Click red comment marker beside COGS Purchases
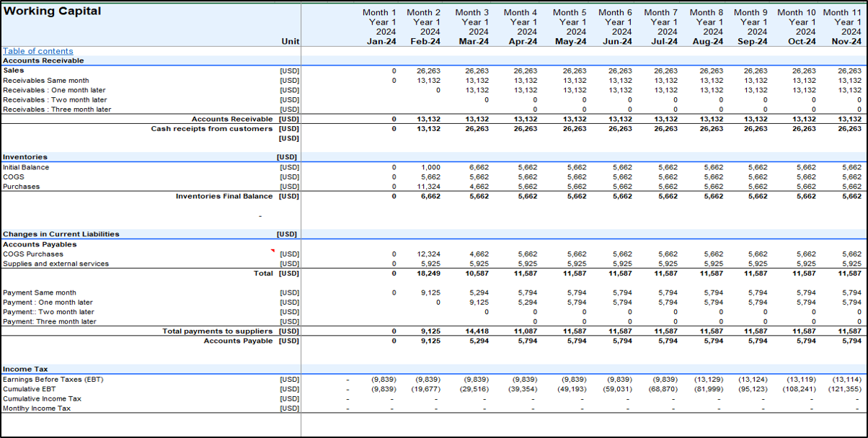868x438 pixels. pos(273,251)
